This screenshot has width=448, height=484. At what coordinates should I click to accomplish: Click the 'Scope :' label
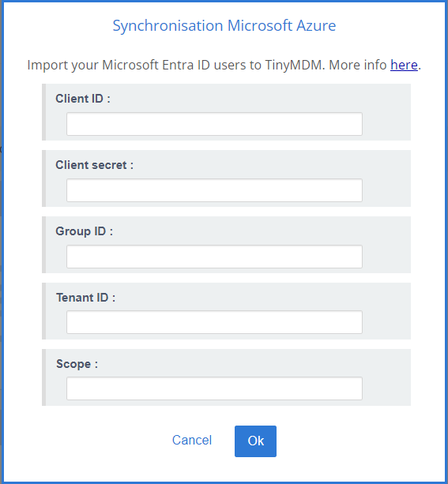coord(77,364)
